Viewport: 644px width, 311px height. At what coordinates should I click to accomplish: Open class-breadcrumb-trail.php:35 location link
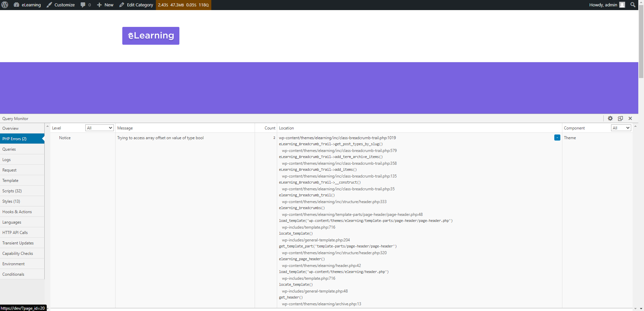pos(338,189)
